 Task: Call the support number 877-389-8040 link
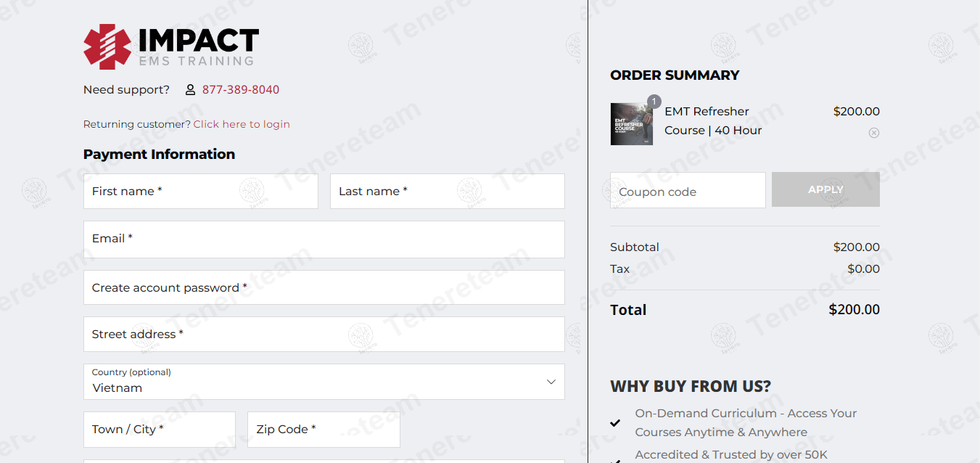pyautogui.click(x=240, y=90)
